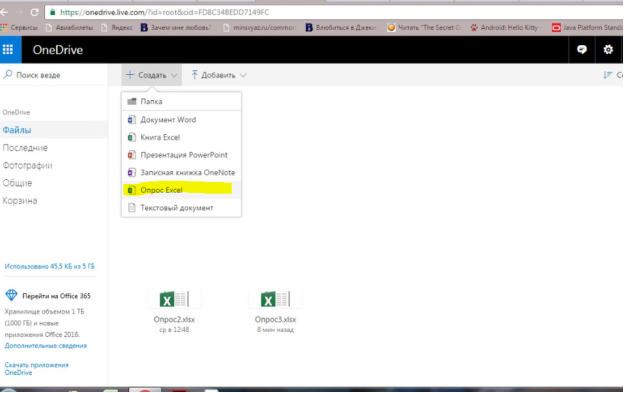Click the sort icon in toolbar
This screenshot has height=393, width=624.
pyautogui.click(x=607, y=75)
